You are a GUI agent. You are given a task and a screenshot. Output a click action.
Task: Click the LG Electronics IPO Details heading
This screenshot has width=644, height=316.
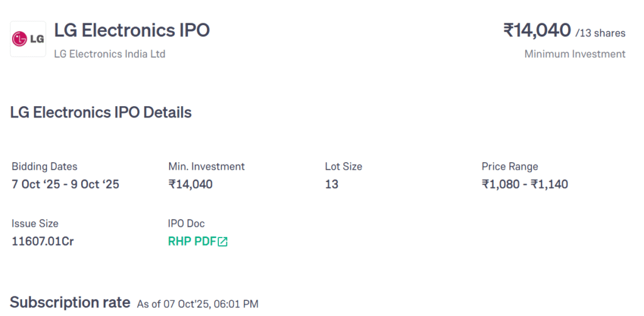pyautogui.click(x=101, y=113)
